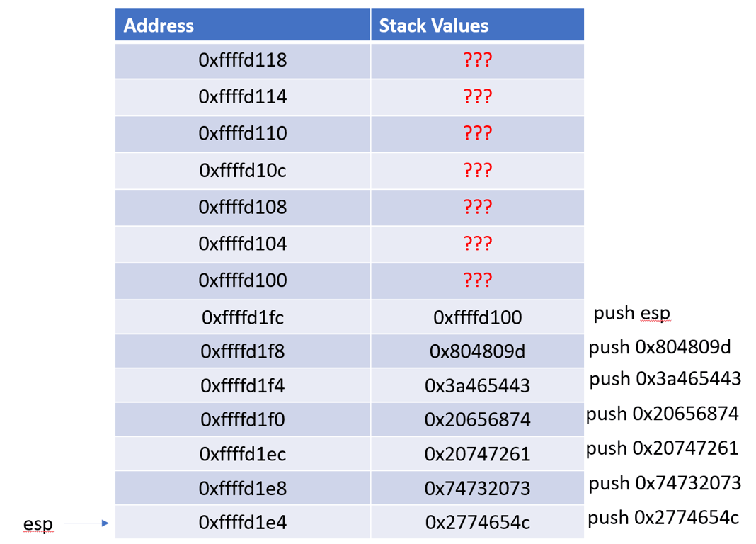Select stack value 0x20656874 in table

click(477, 420)
